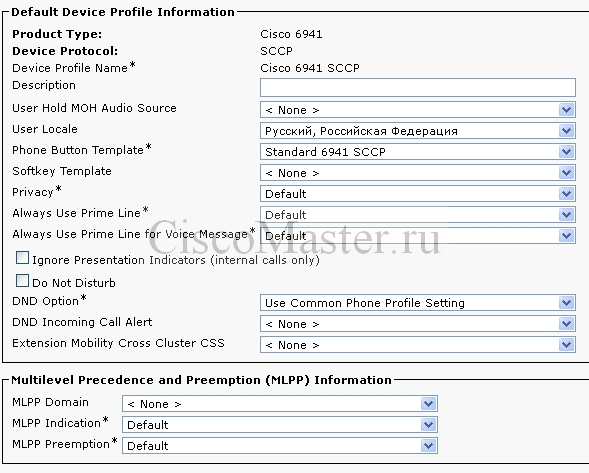This screenshot has width=589, height=473.
Task: Open the MLPP Indication dropdown
Action: (x=280, y=425)
